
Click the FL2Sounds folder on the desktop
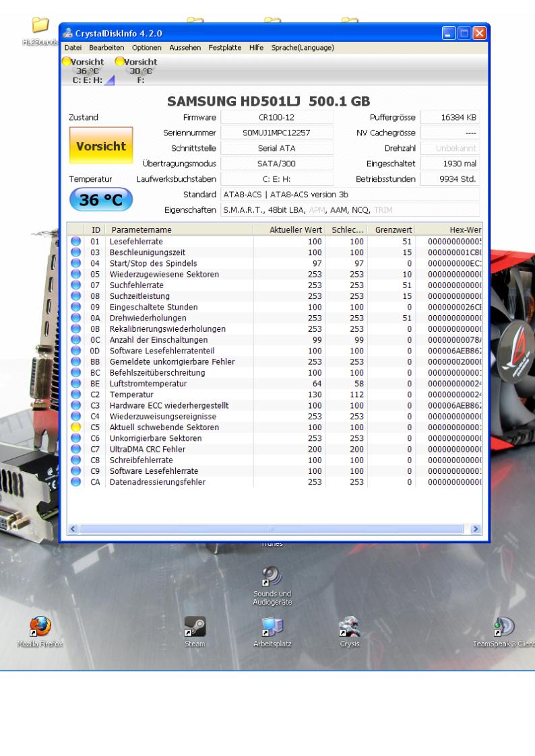(x=40, y=32)
